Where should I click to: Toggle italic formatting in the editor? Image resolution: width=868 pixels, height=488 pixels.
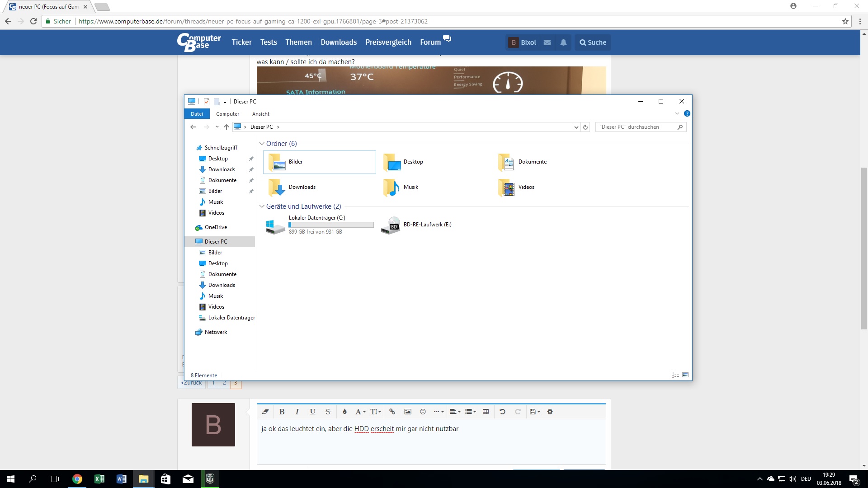click(297, 412)
